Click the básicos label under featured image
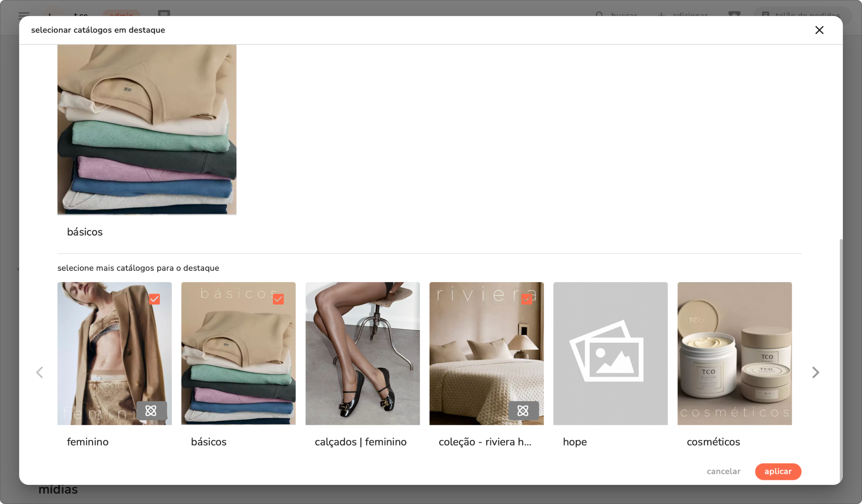862x504 pixels. click(85, 232)
